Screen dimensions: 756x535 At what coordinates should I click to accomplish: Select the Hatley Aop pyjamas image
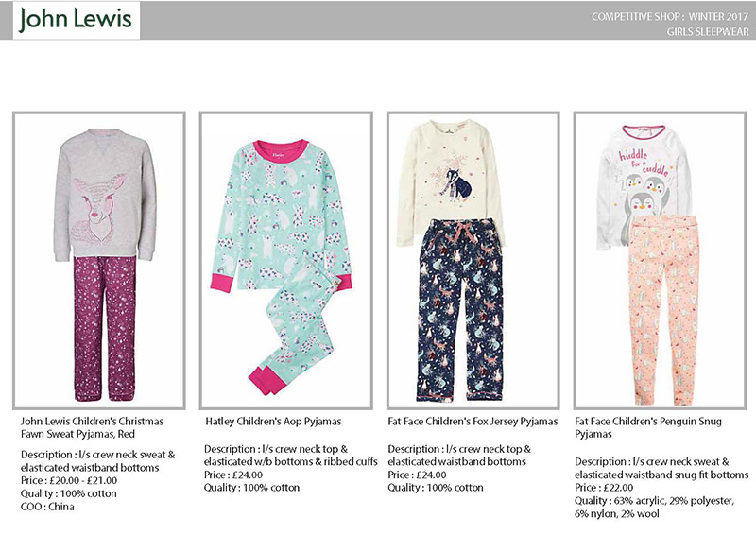[286, 261]
